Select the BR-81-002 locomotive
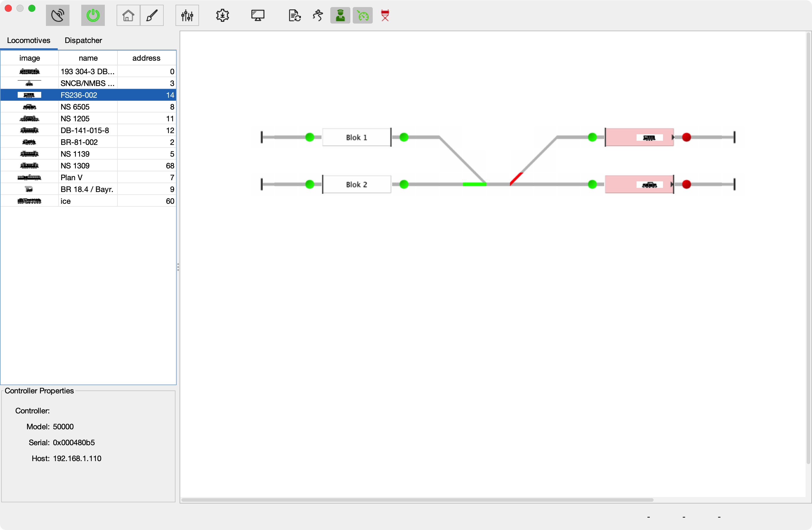 pyautogui.click(x=88, y=142)
